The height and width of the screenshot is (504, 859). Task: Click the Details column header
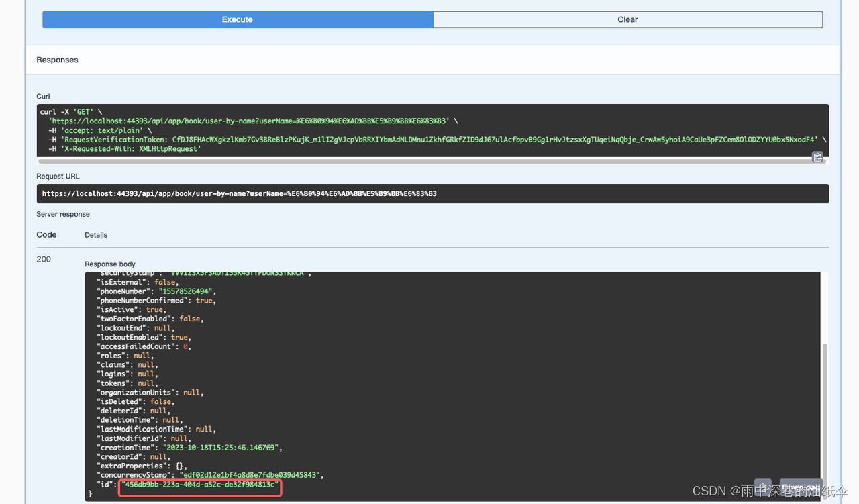(96, 235)
